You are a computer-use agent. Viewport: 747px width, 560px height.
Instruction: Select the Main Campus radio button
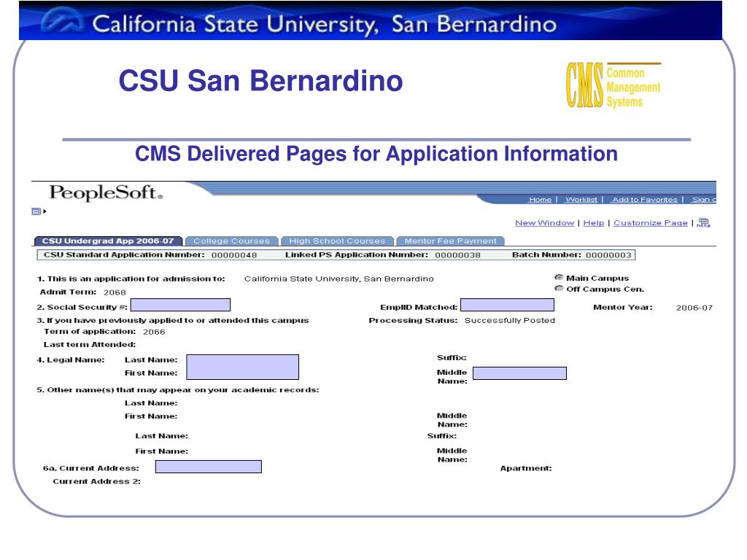559,277
